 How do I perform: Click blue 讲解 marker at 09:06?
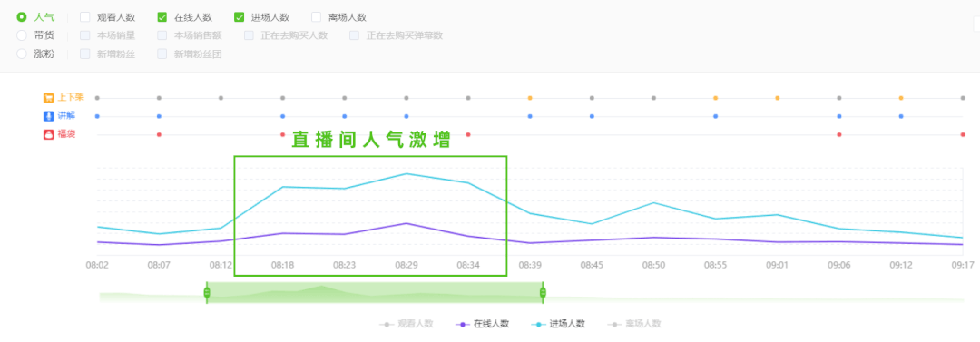(x=839, y=116)
